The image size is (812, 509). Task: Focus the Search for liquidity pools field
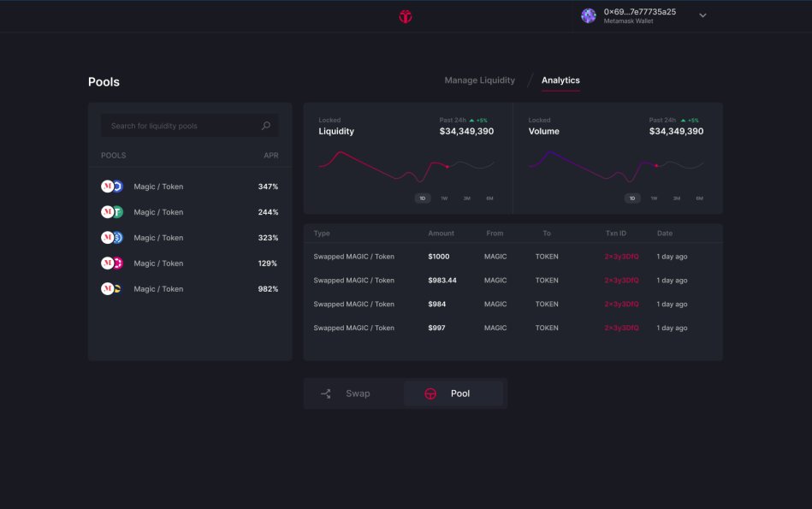tap(190, 126)
